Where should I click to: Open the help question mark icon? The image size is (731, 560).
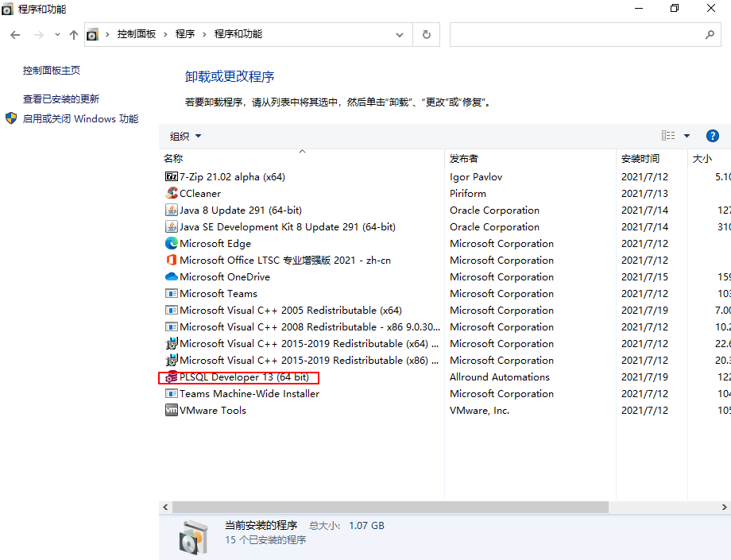(x=713, y=136)
